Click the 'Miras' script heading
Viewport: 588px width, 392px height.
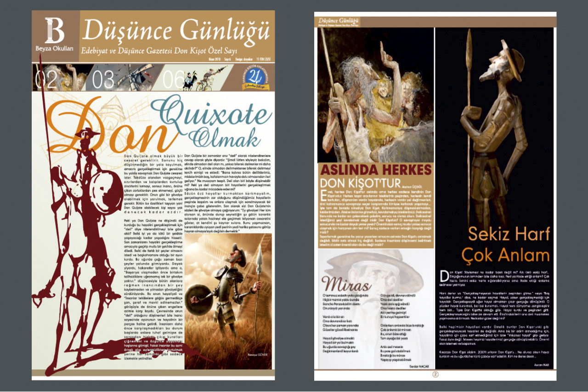point(346,284)
